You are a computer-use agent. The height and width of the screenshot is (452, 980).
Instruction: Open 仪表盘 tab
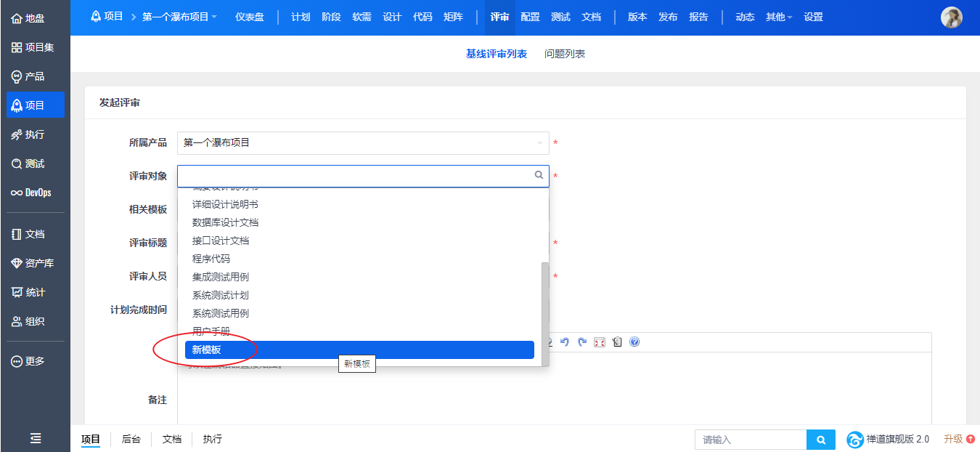tap(250, 17)
